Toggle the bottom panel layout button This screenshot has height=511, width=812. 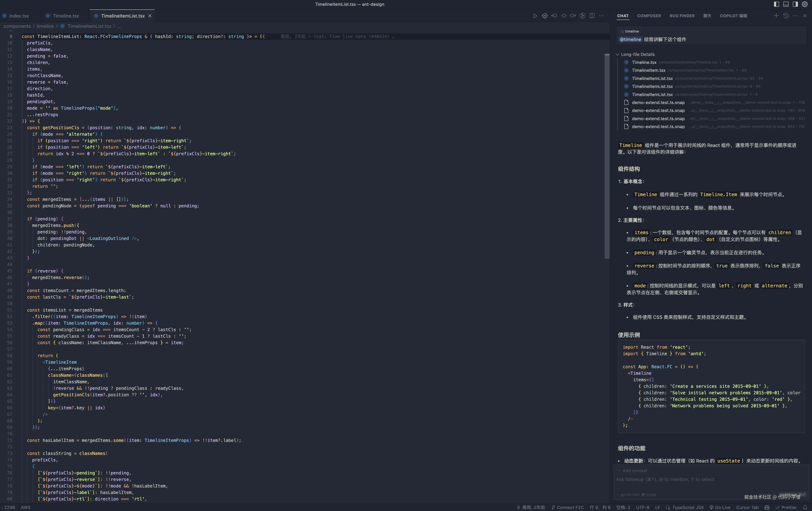pos(786,4)
